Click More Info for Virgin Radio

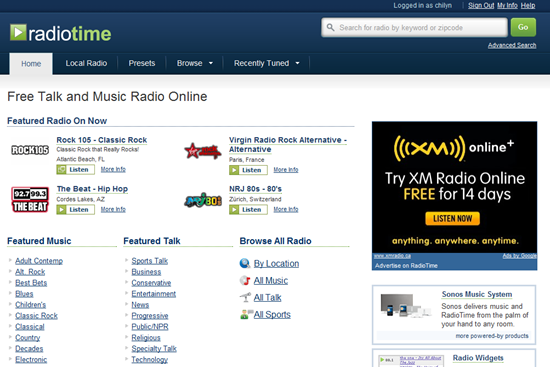(x=286, y=169)
